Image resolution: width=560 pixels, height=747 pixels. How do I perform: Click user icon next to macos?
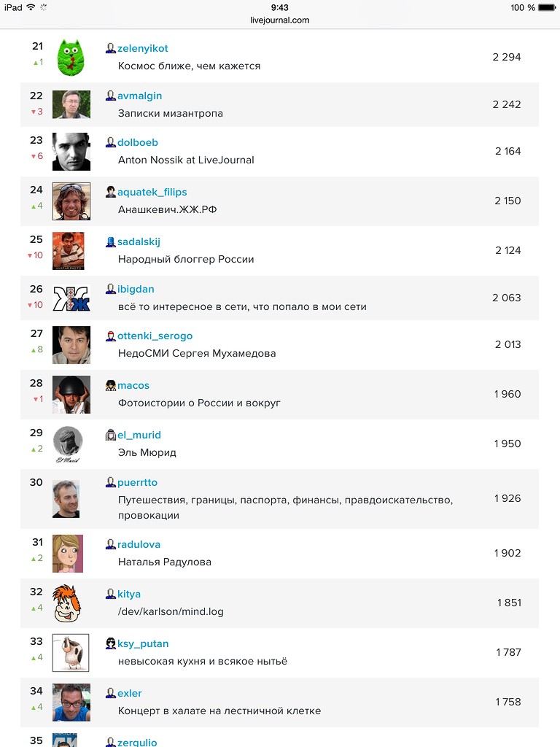coord(111,385)
